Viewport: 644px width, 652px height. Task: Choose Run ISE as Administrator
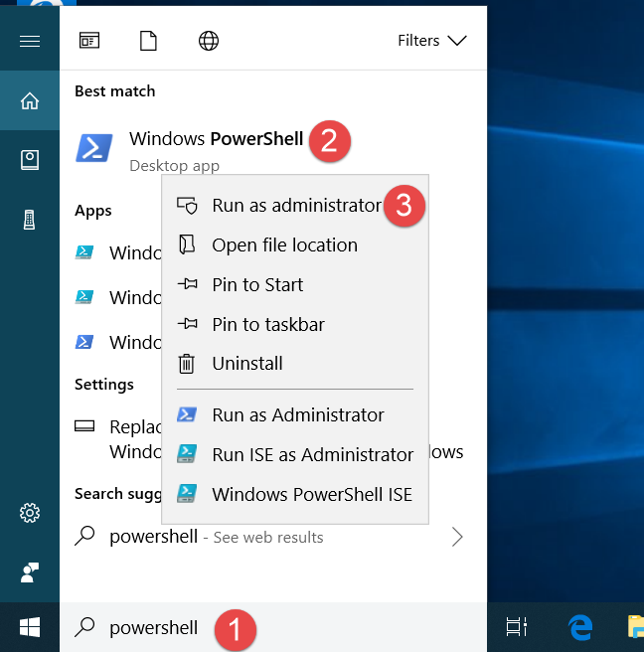(295, 454)
